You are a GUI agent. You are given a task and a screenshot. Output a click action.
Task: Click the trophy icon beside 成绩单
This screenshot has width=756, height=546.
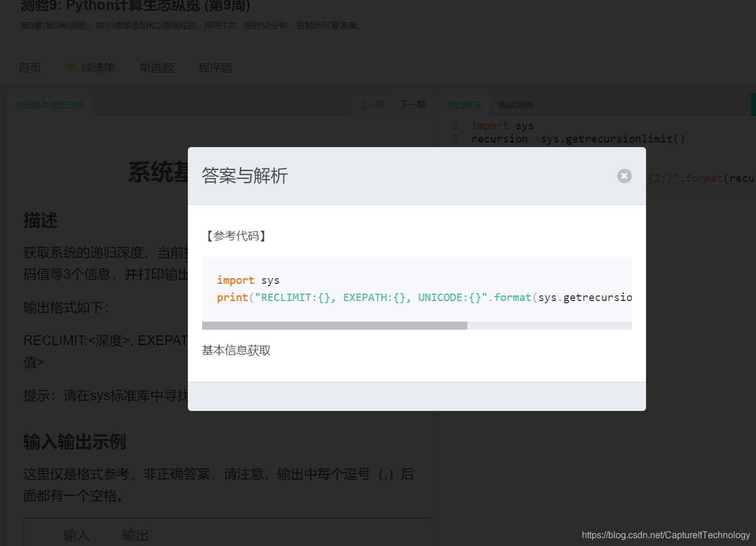pos(70,67)
